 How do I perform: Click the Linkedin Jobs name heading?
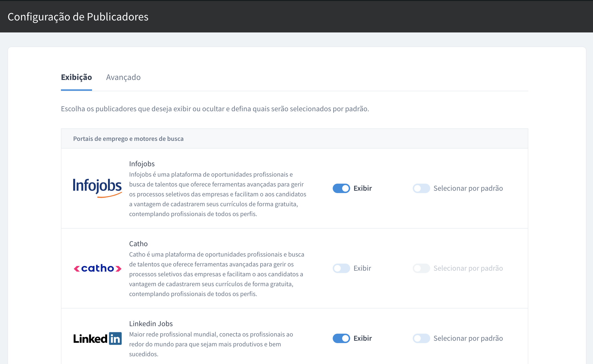point(151,324)
